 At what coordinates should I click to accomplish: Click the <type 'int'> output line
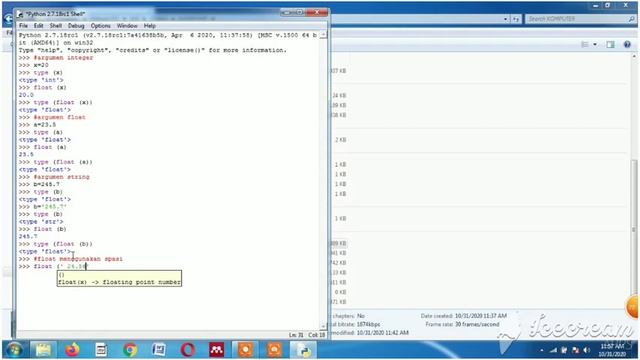(41, 80)
